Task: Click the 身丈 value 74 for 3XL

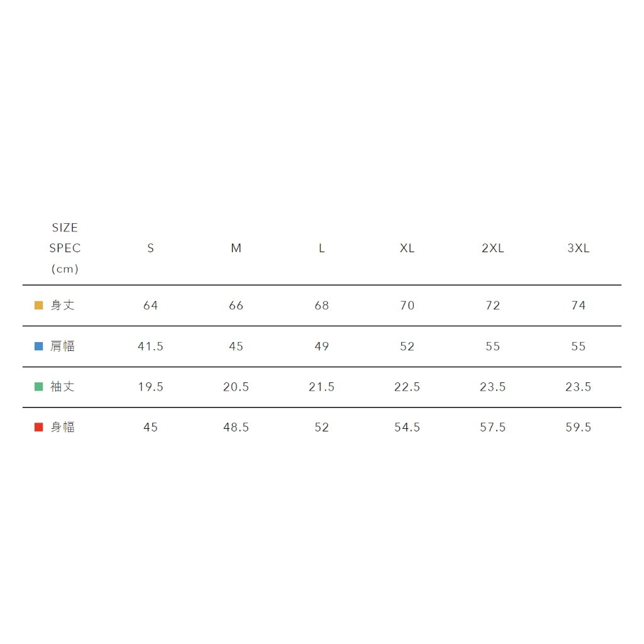Action: click(x=578, y=306)
